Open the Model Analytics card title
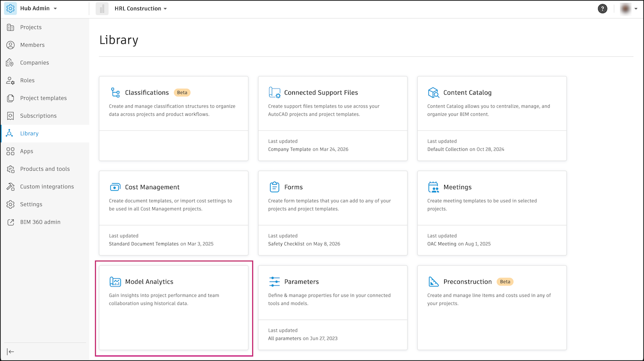 [x=149, y=282]
